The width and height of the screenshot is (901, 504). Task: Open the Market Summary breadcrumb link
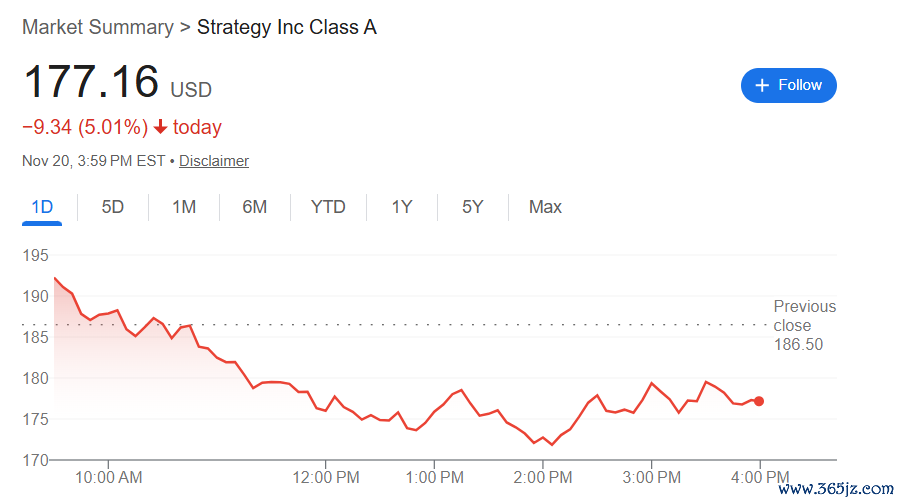point(97,27)
